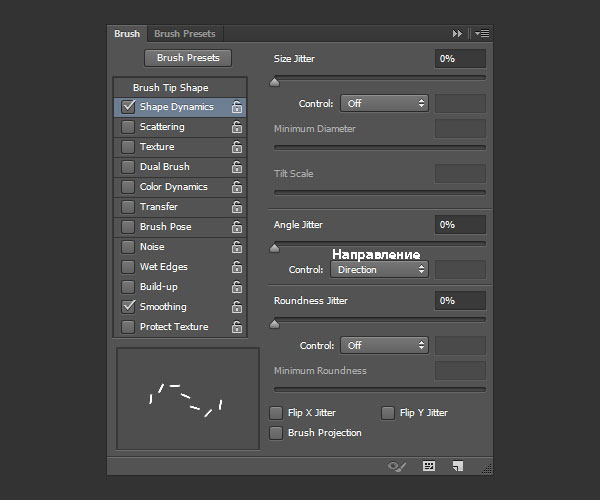The height and width of the screenshot is (500, 600).
Task: Click the Size Jitter slider handle
Action: pos(274,82)
